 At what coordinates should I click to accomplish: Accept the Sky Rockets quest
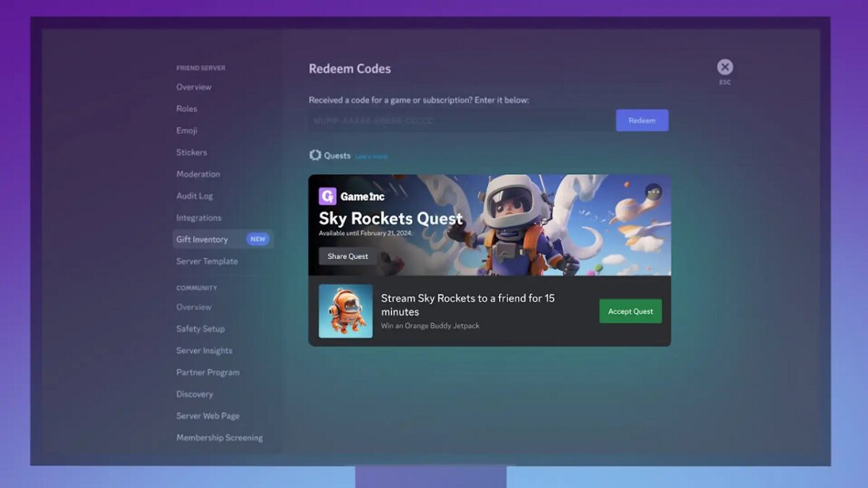tap(630, 311)
